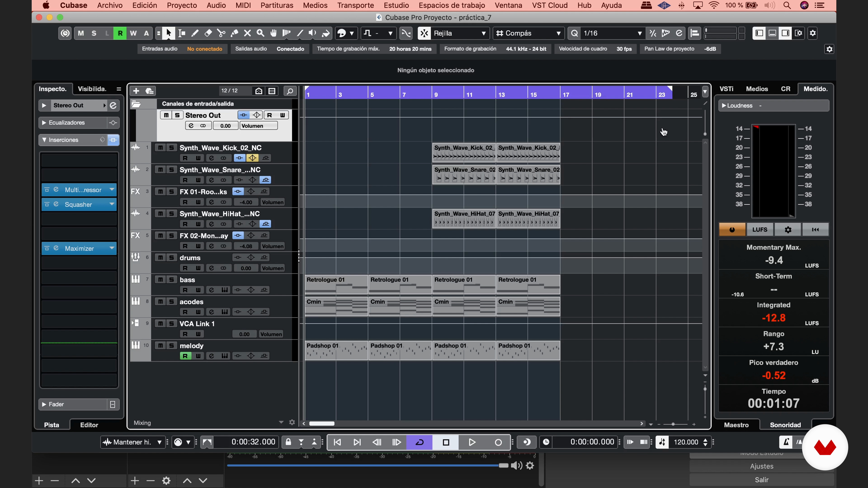Open the Espacios de trabajo menu
Viewport: 868px width, 488px height.
point(452,5)
